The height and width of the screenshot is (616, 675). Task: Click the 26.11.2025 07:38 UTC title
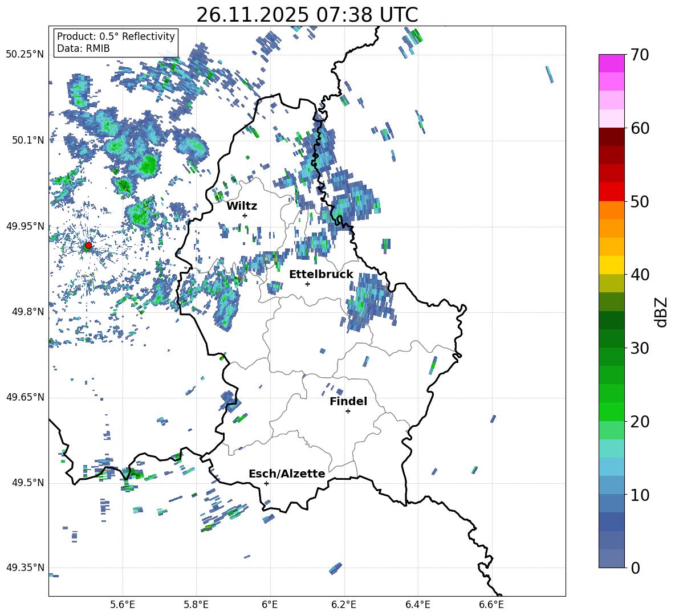click(307, 15)
